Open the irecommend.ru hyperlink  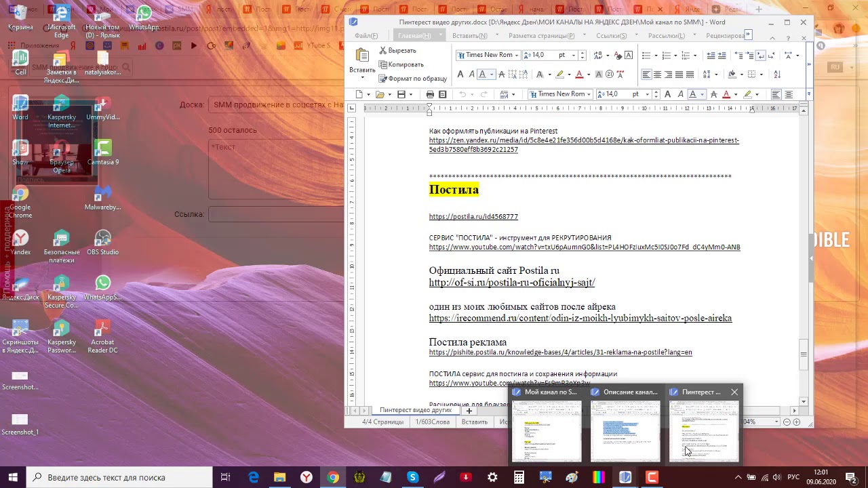(580, 318)
